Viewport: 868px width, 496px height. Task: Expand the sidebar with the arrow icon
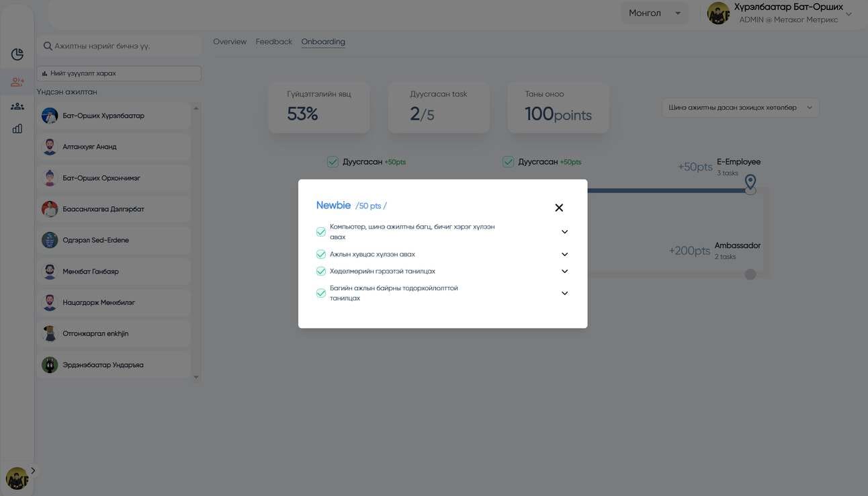pos(33,470)
